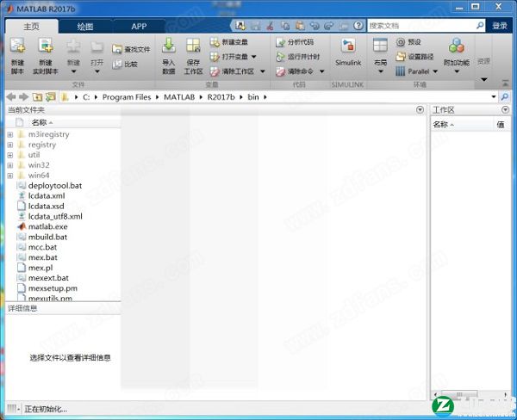The height and width of the screenshot is (420, 517).
Task: Click R2017b in the path bar
Action: pos(221,97)
